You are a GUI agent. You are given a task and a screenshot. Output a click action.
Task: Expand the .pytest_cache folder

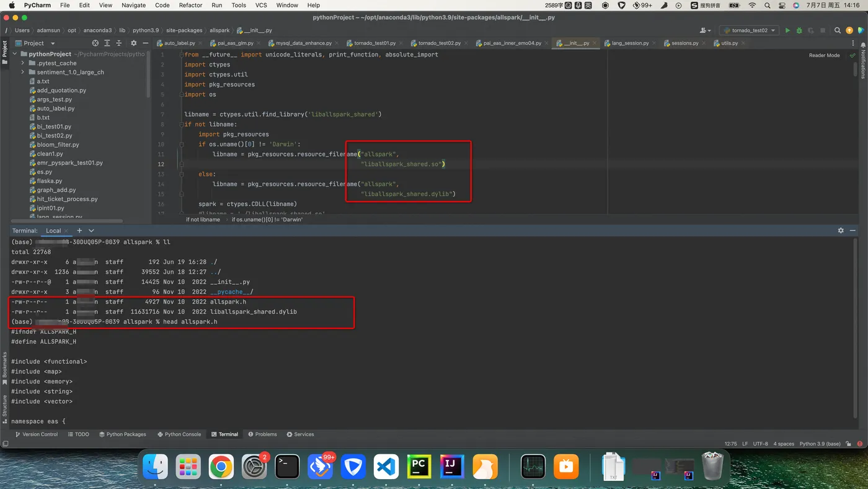click(x=23, y=63)
